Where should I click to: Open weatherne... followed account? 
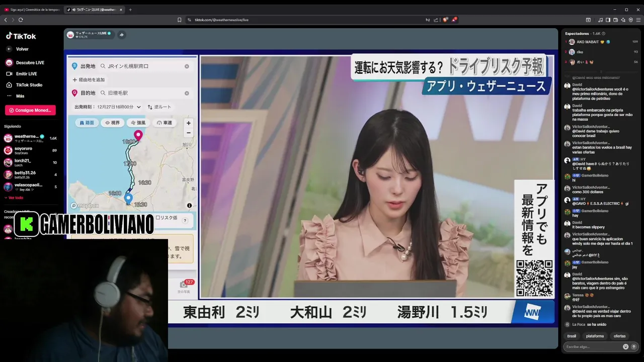click(x=30, y=138)
